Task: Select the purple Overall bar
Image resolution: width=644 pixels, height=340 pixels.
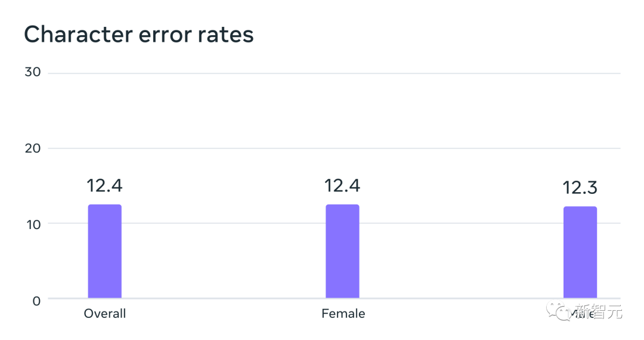Action: (105, 251)
